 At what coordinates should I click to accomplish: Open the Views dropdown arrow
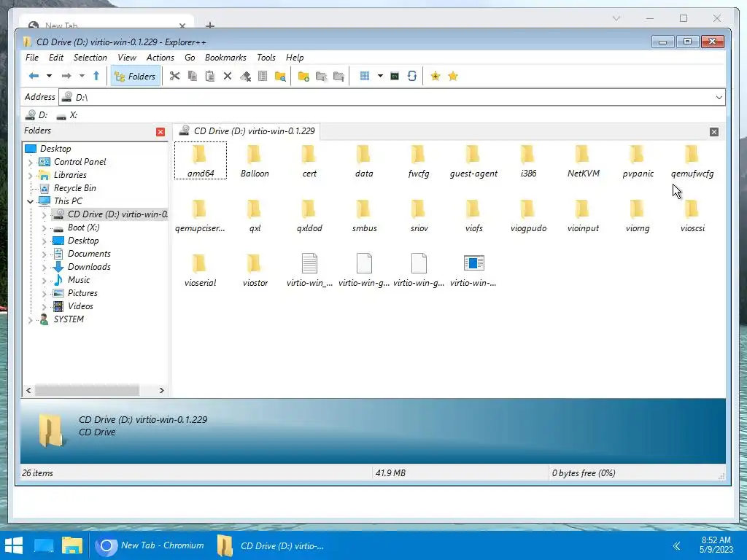click(380, 76)
